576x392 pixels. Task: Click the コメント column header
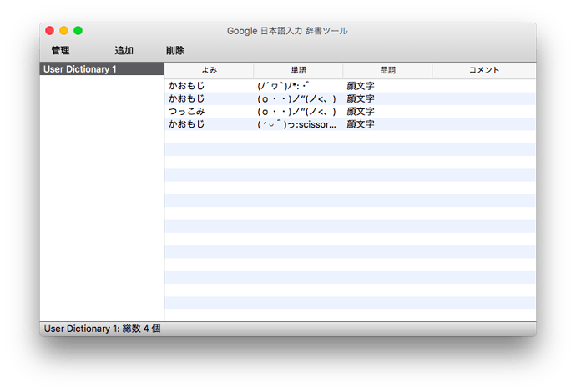(x=483, y=70)
